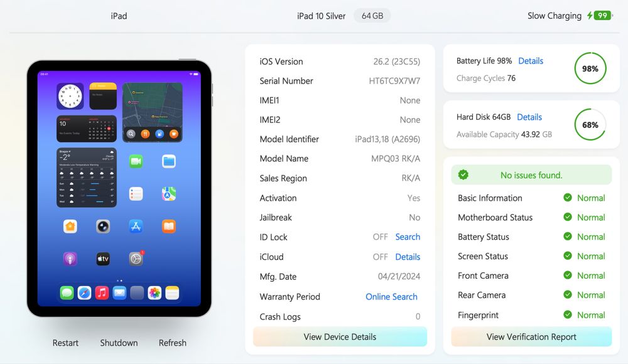This screenshot has width=628, height=364.
Task: Click Warranty Period Online Search link
Action: point(391,297)
